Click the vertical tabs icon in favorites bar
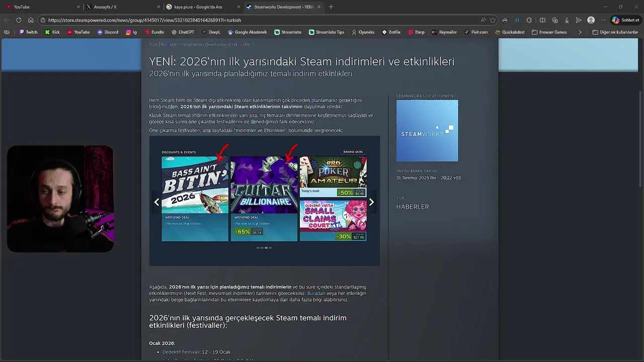The width and height of the screenshot is (644, 362). point(7,32)
